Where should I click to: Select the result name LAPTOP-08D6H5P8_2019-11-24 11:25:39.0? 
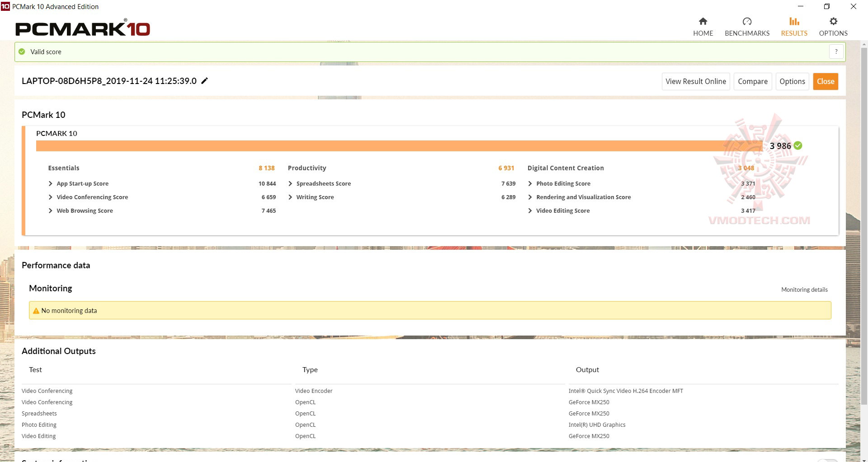[x=109, y=81]
